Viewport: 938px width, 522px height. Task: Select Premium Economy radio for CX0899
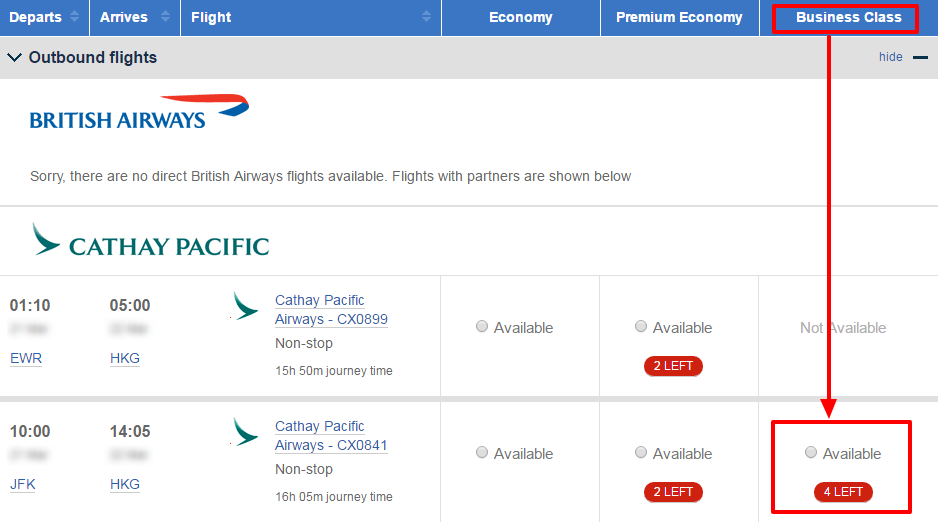click(641, 326)
